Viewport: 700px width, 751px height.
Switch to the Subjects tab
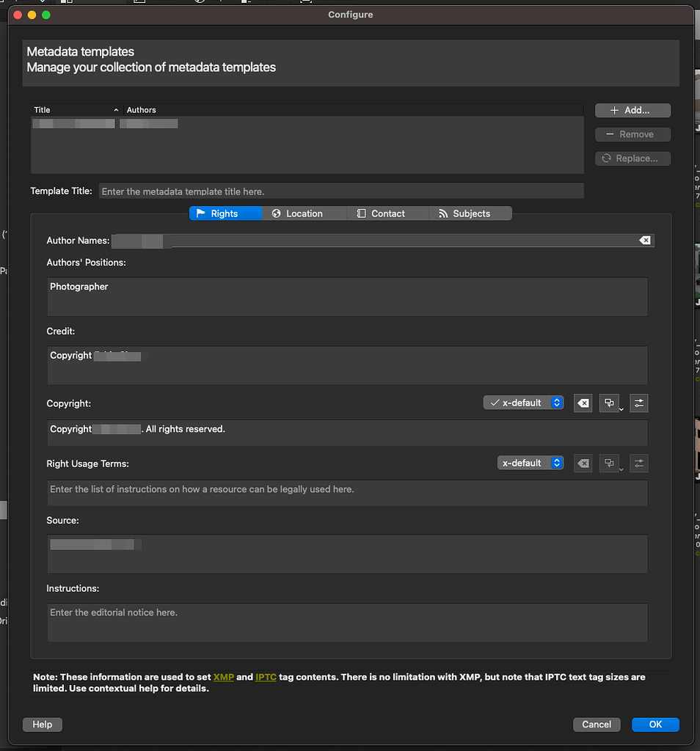click(x=470, y=213)
